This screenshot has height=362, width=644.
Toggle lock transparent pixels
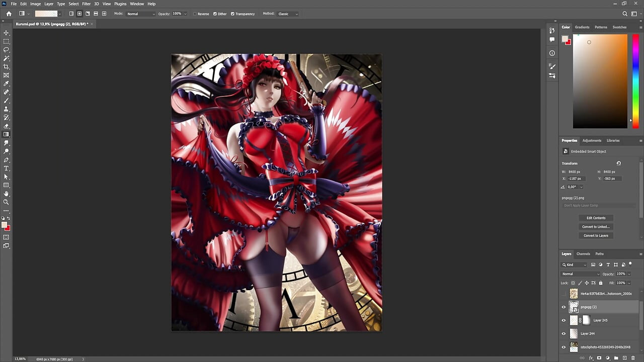pyautogui.click(x=573, y=283)
